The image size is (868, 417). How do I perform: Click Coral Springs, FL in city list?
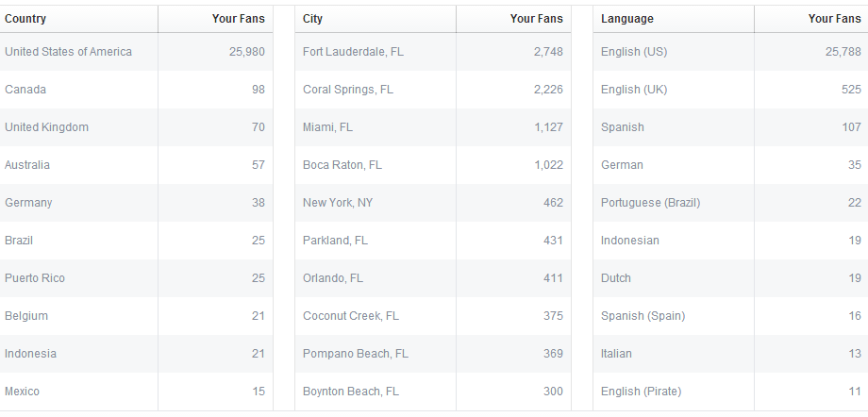click(x=348, y=90)
